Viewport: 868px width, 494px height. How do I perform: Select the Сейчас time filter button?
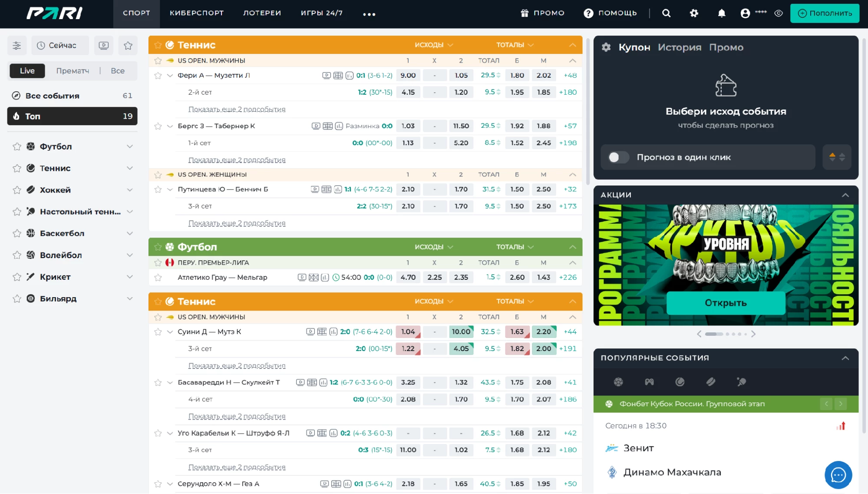(60, 45)
